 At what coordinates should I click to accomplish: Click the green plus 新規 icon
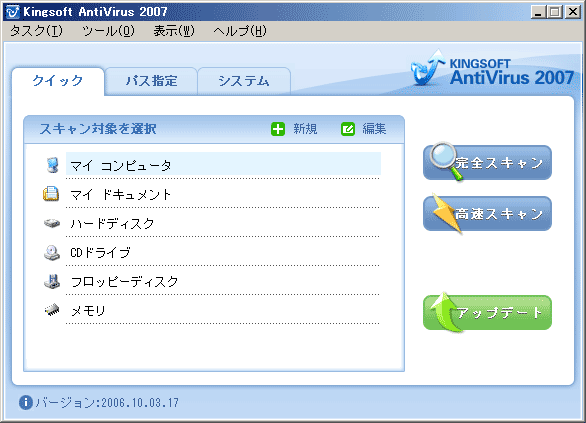tap(278, 129)
